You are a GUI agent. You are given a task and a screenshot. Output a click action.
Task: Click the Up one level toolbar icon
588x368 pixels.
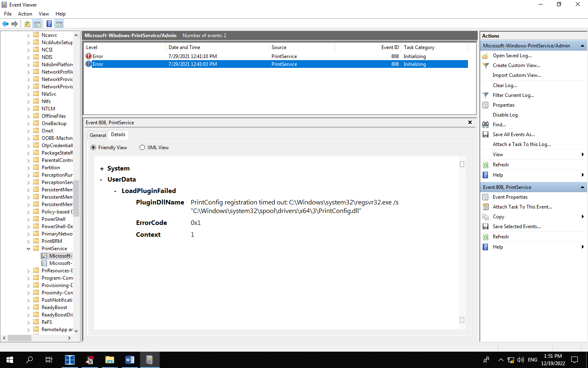click(27, 24)
